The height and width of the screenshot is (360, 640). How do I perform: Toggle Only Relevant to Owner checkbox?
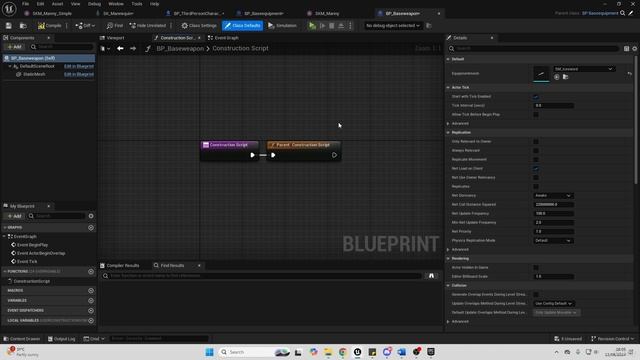(x=536, y=142)
